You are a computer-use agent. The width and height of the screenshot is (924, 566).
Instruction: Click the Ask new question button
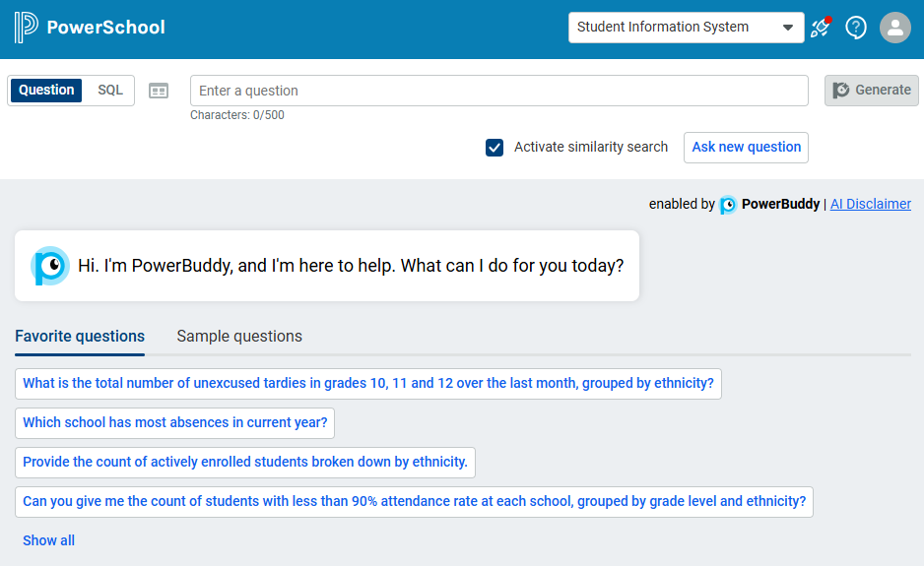point(746,148)
